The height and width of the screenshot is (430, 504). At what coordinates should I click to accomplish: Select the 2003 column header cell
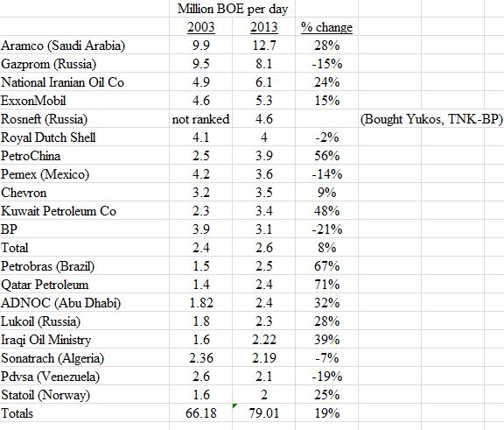tap(201, 26)
